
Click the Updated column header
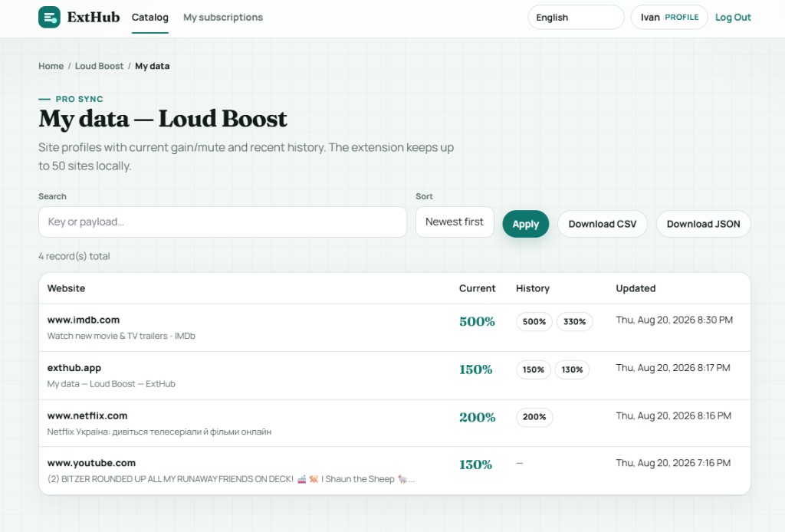point(636,288)
